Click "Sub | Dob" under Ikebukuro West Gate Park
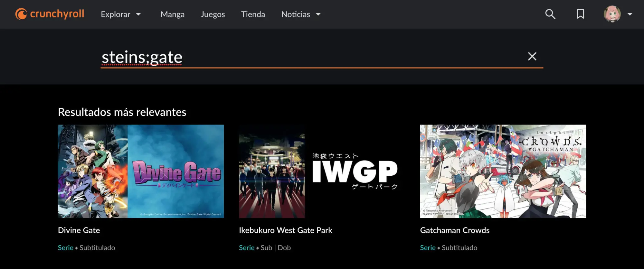The height and width of the screenshot is (269, 644). [x=276, y=248]
